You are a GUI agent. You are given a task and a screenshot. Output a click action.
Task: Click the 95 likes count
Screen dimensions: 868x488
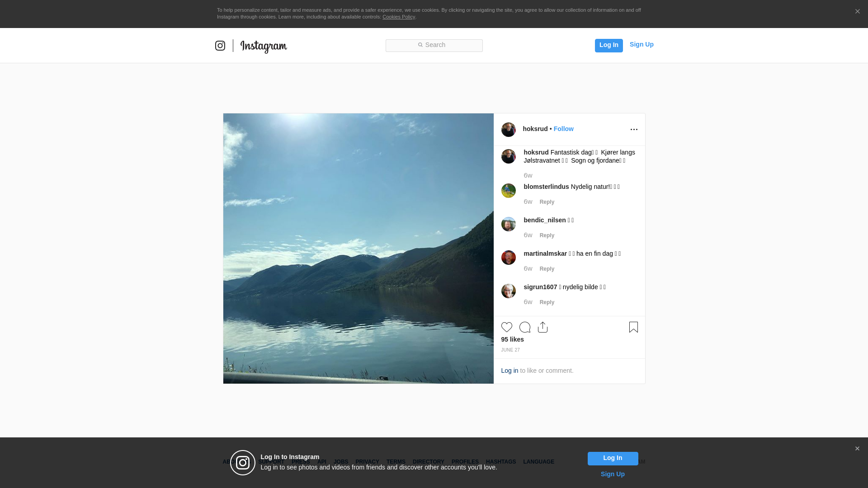(512, 339)
